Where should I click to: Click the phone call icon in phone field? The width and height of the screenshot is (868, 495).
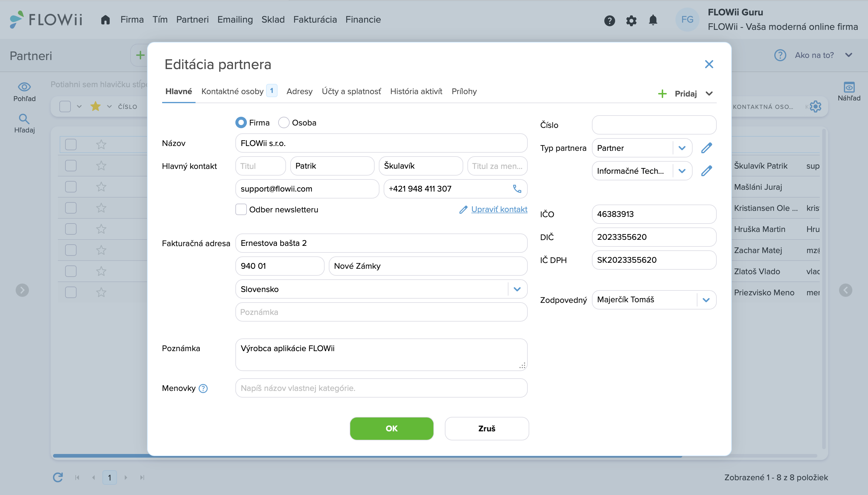pos(517,189)
